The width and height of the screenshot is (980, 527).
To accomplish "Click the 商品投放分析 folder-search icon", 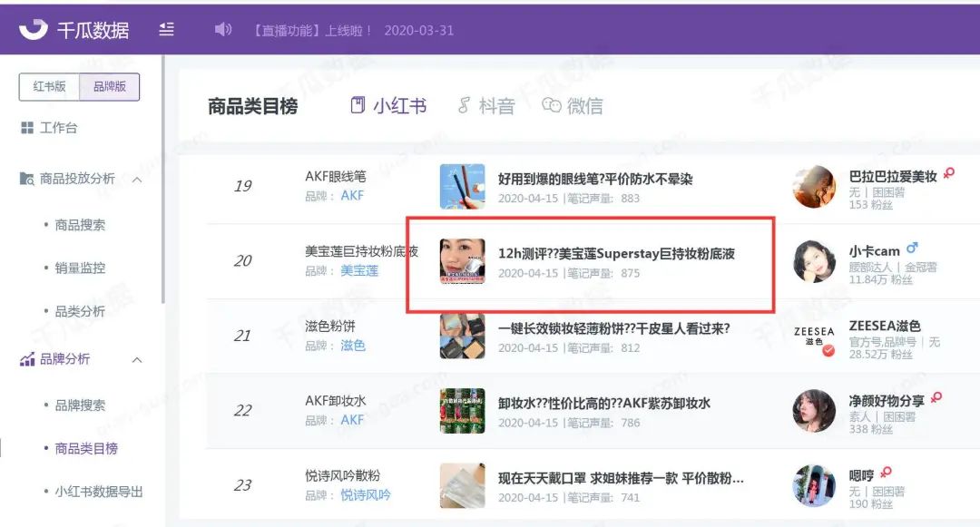I will pyautogui.click(x=27, y=180).
